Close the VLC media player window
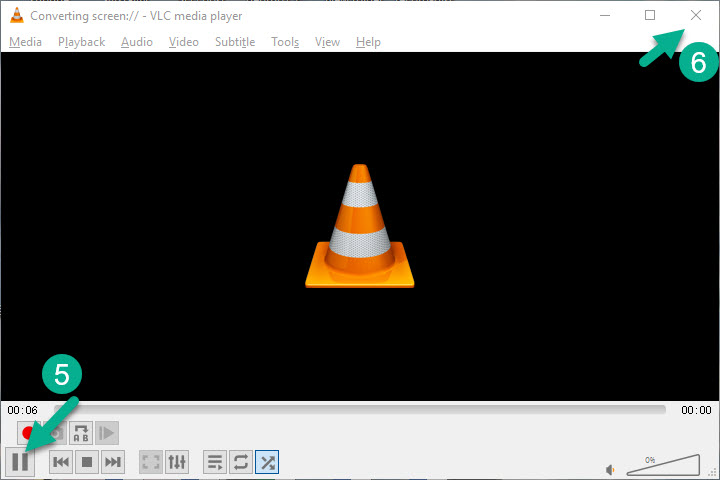Screen dimensions: 720x480 [x=696, y=15]
